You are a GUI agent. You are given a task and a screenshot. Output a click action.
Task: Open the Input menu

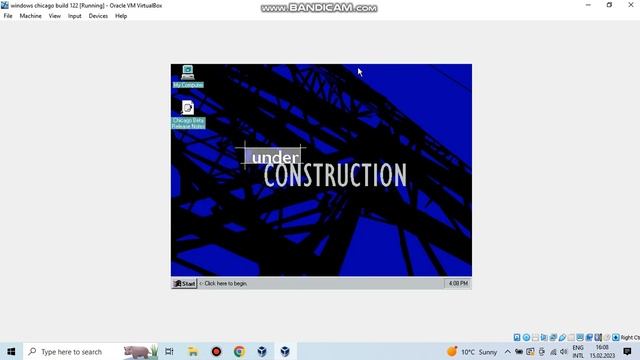[x=75, y=16]
